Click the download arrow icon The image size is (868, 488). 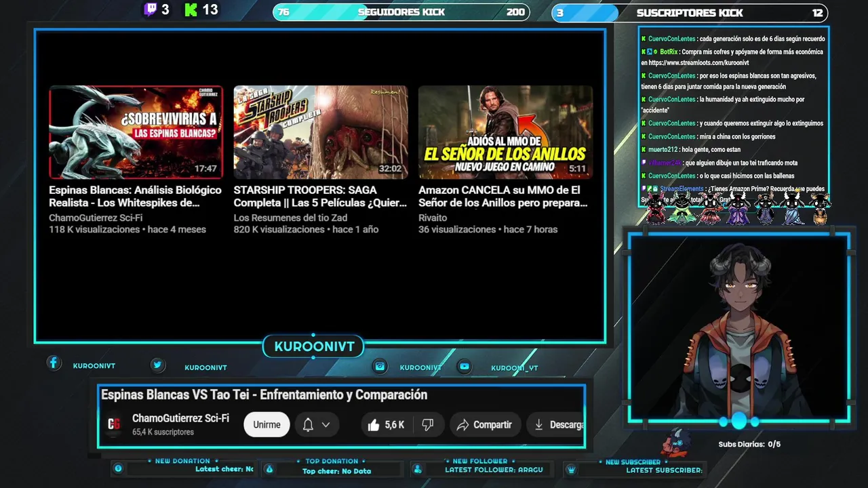(539, 425)
